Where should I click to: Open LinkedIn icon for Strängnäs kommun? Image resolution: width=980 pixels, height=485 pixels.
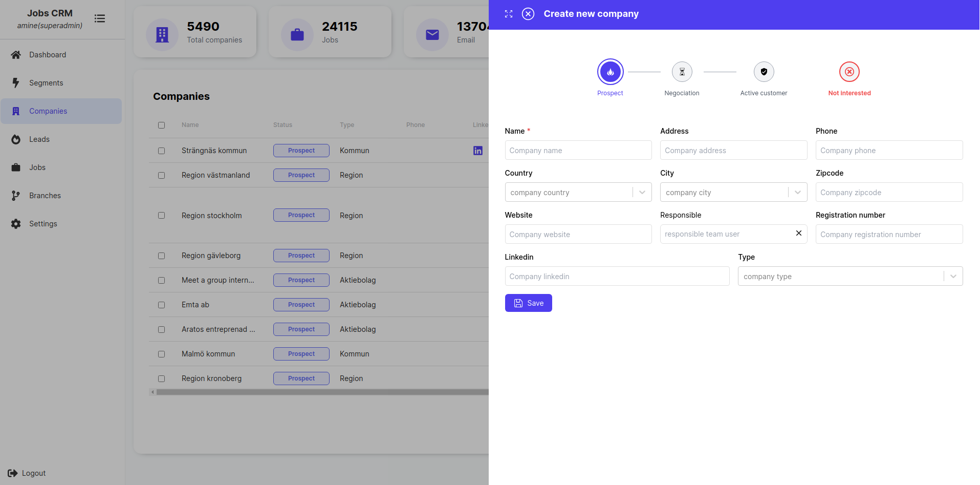[478, 151]
